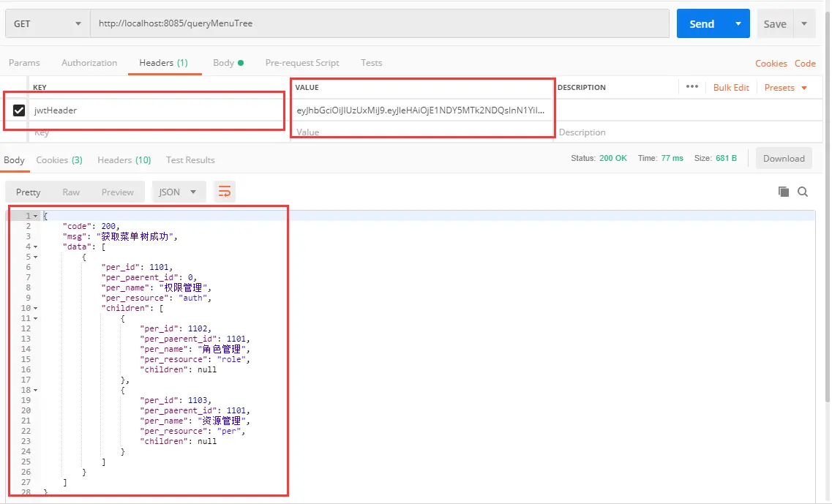The width and height of the screenshot is (832, 504).
Task: Select the response Body tab
Action: [x=15, y=159]
